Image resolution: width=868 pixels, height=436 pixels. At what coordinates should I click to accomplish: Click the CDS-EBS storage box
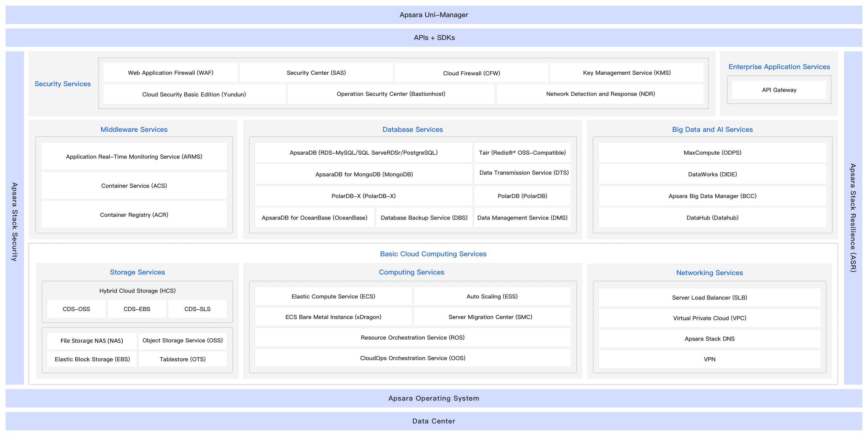[137, 309]
